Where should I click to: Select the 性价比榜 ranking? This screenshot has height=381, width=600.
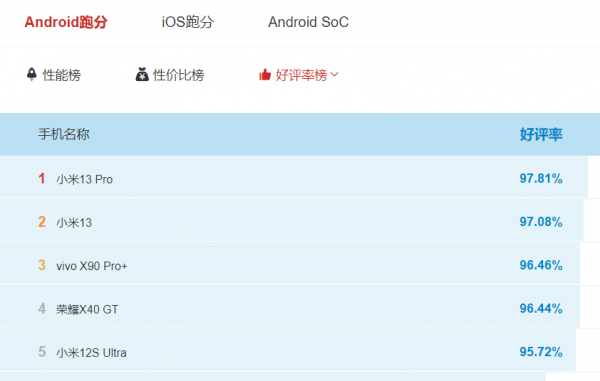(178, 75)
